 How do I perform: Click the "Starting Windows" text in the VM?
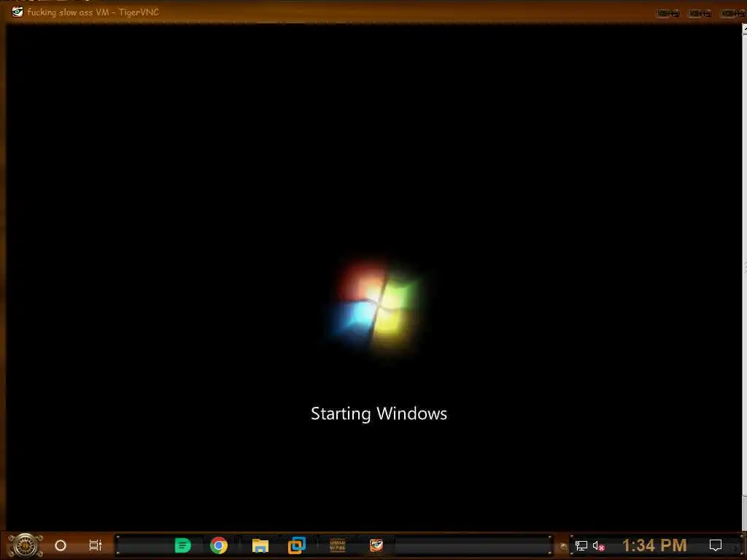379,414
